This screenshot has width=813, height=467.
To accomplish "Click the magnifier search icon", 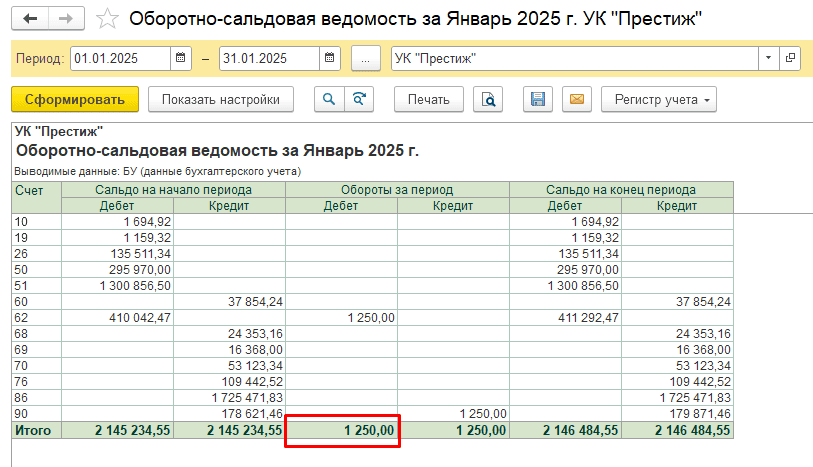I will pyautogui.click(x=327, y=99).
